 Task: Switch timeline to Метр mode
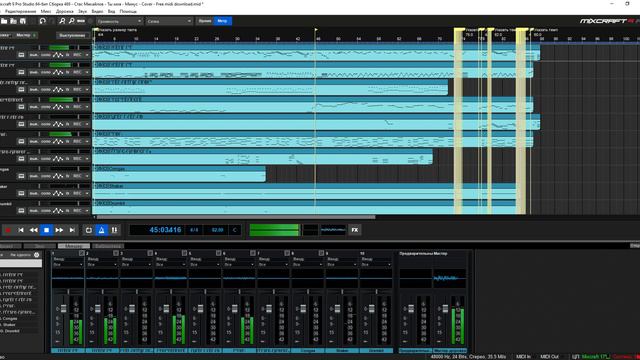pos(222,21)
